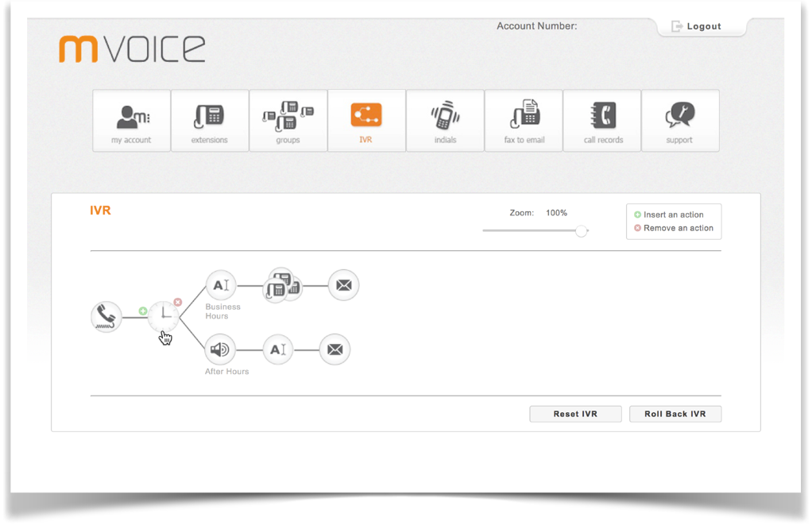The image size is (812, 529).
Task: View the call records tab
Action: pyautogui.click(x=603, y=121)
